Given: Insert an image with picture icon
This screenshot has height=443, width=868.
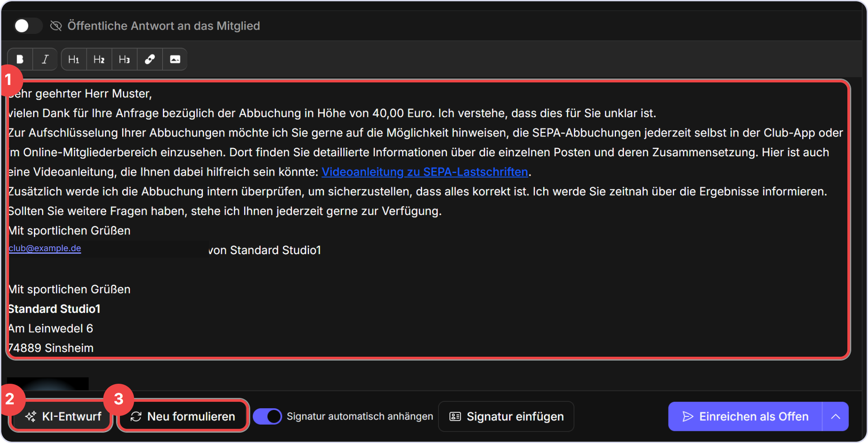Looking at the screenshot, I should pyautogui.click(x=175, y=59).
